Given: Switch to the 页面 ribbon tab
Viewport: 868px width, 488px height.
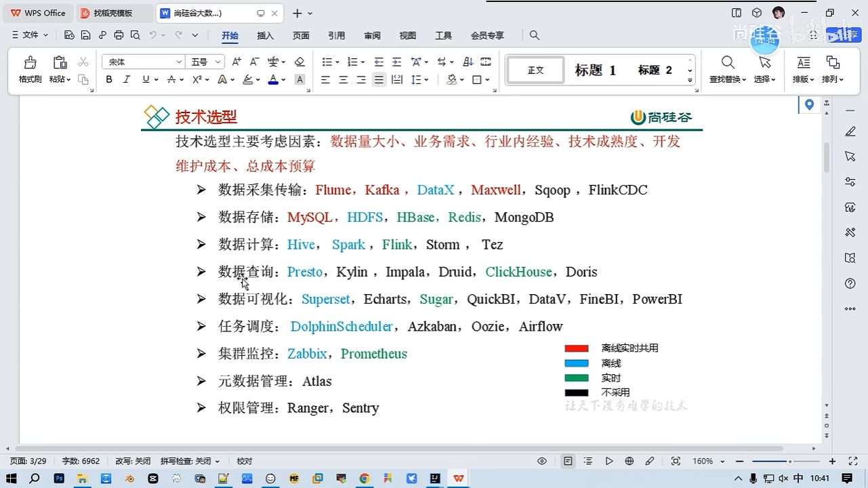Looking at the screenshot, I should click(301, 35).
